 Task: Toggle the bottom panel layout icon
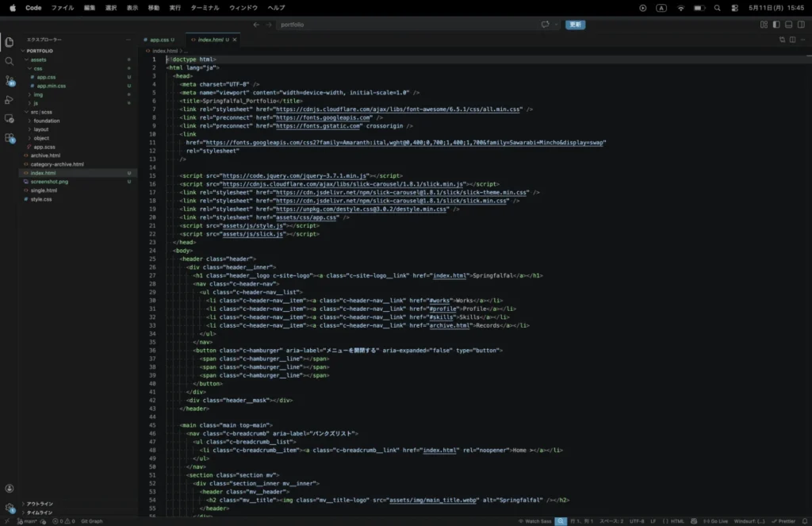(788, 25)
